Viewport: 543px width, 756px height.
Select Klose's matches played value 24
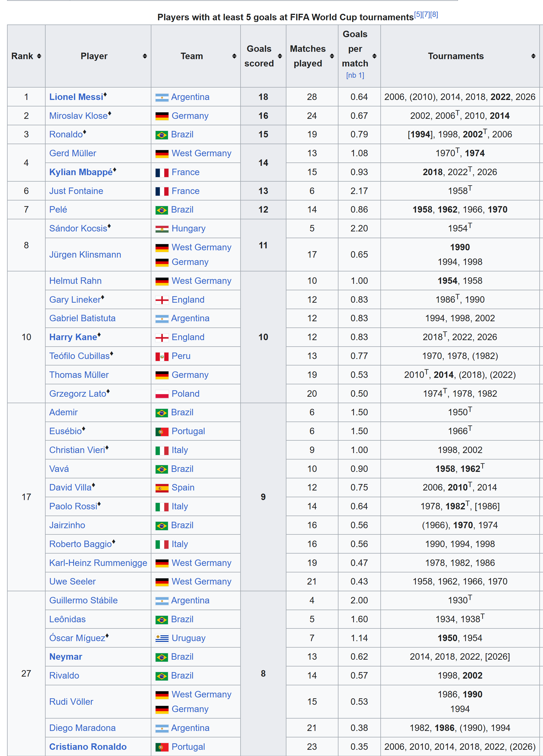coord(312,116)
